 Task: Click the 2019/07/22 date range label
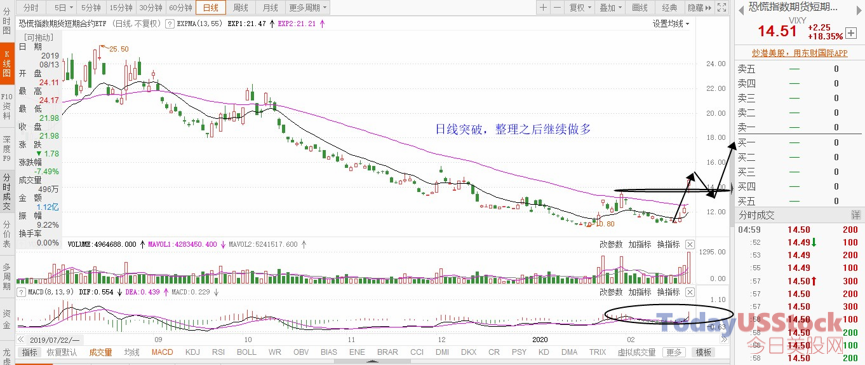pyautogui.click(x=55, y=339)
